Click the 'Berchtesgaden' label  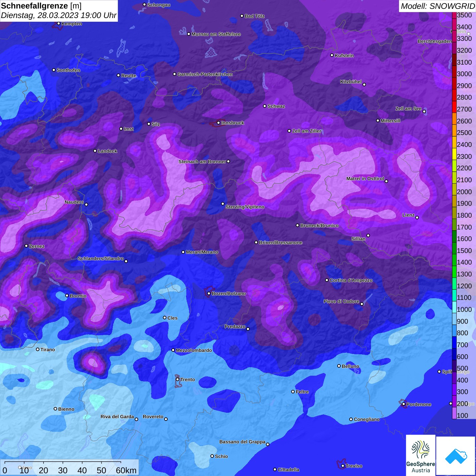435,41
